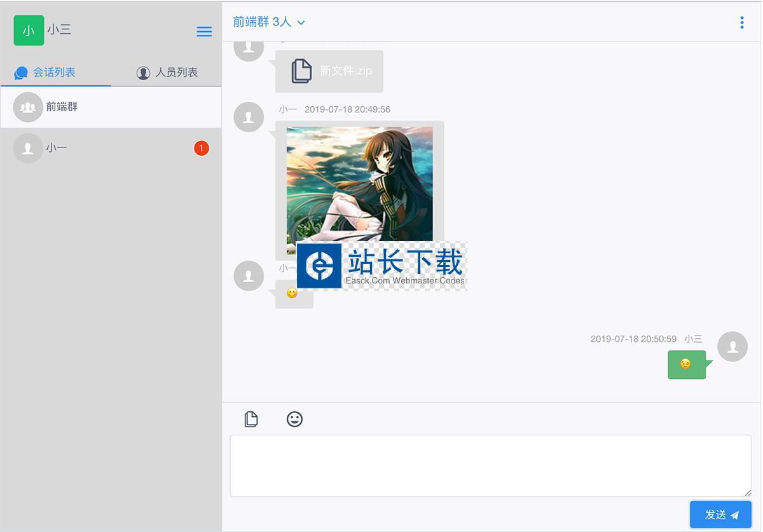Open the three-dot more options menu
763x532 pixels.
click(x=741, y=23)
